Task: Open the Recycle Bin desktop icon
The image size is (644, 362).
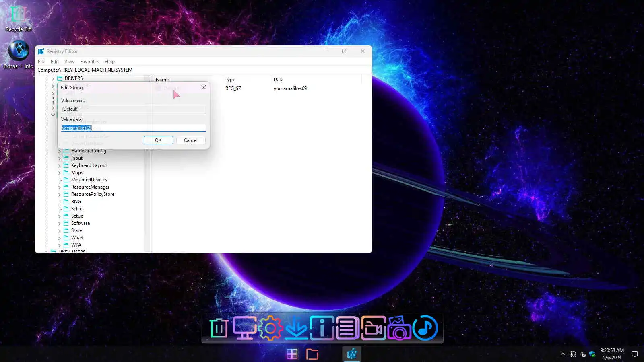Action: 18,19
